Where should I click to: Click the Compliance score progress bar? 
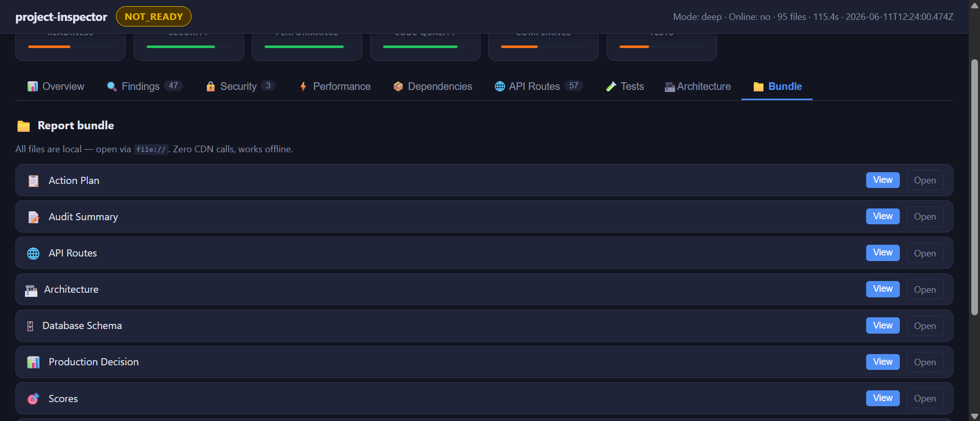[x=543, y=46]
